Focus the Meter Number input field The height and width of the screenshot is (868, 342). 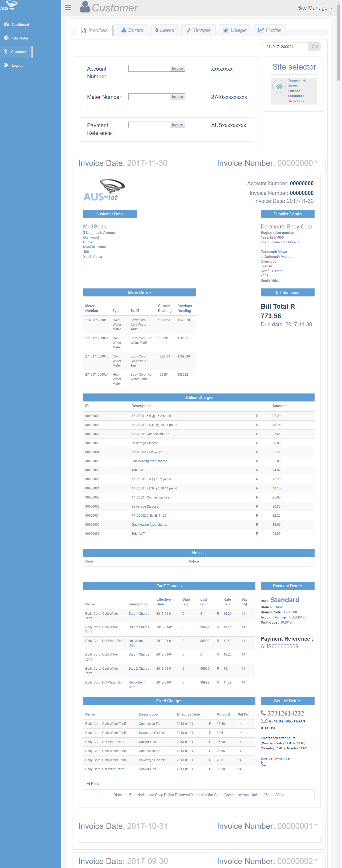click(x=149, y=97)
